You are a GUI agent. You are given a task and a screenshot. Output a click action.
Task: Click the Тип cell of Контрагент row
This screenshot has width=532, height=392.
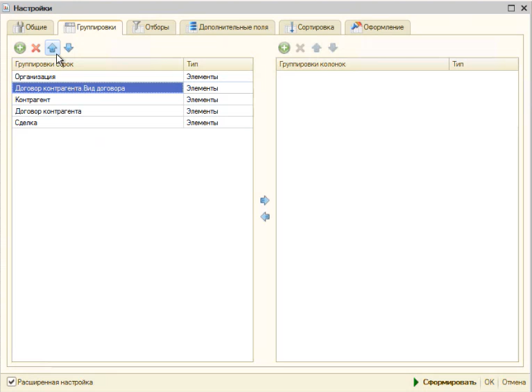[218, 99]
